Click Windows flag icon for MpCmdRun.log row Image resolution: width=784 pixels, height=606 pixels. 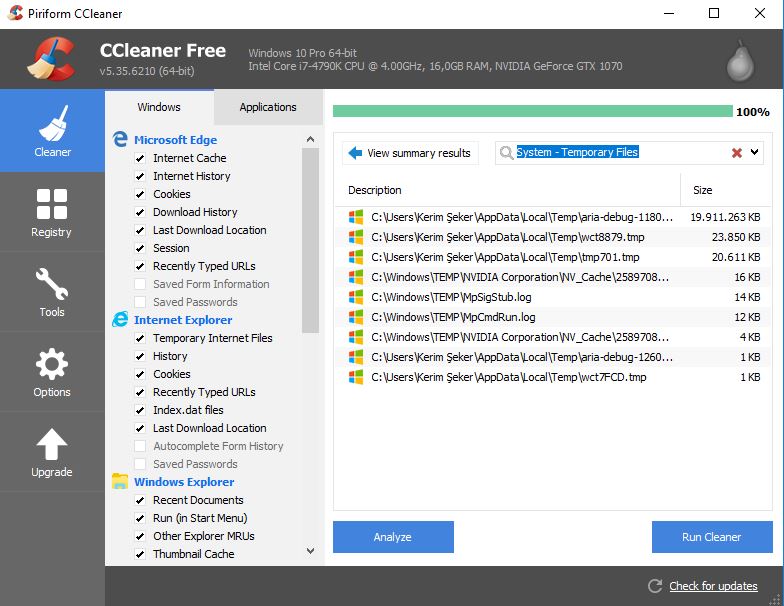click(356, 317)
